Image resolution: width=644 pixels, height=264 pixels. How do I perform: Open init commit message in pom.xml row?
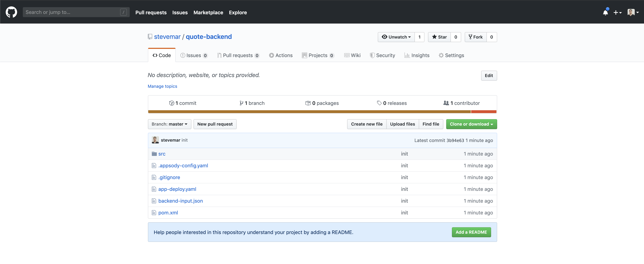(404, 212)
